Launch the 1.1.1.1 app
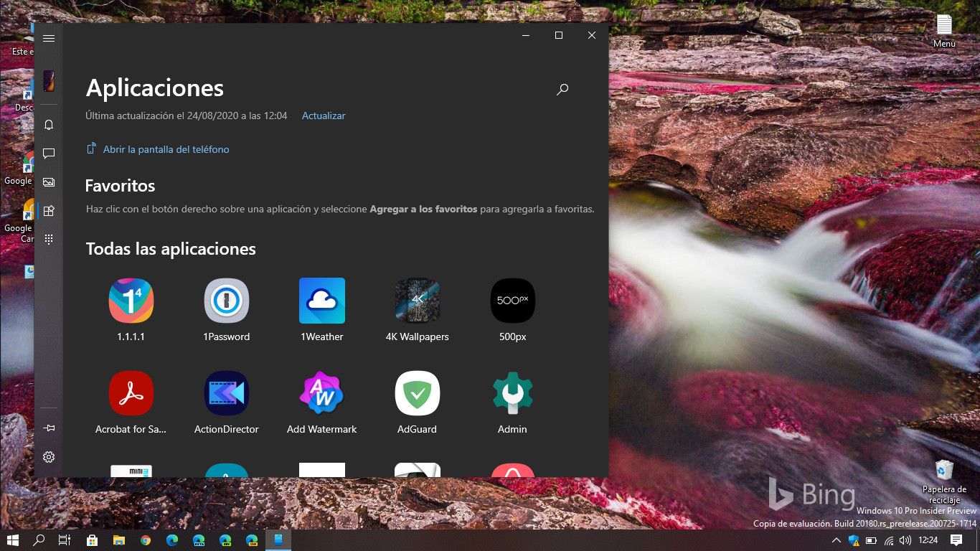The height and width of the screenshot is (551, 980). pos(131,310)
